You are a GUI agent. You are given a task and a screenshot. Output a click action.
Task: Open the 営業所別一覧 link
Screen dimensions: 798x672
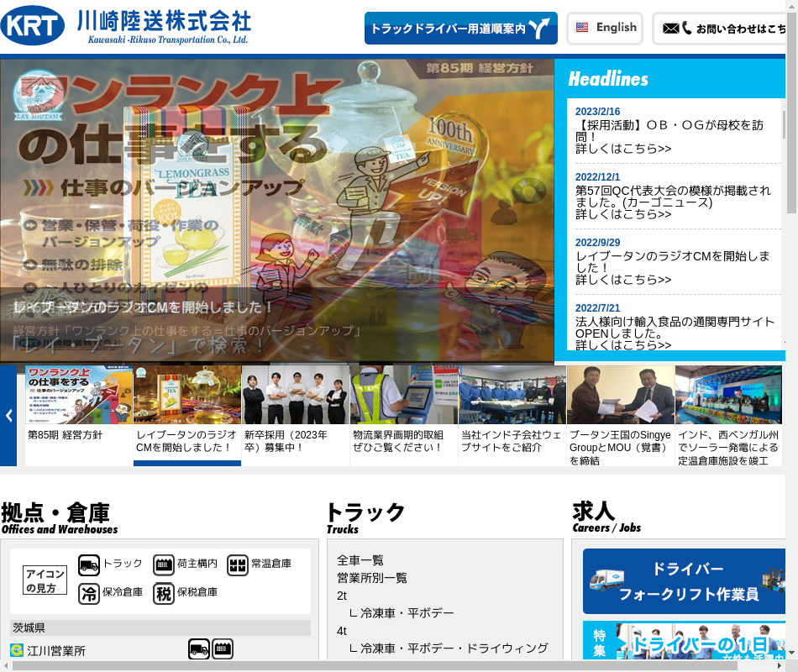pyautogui.click(x=372, y=578)
